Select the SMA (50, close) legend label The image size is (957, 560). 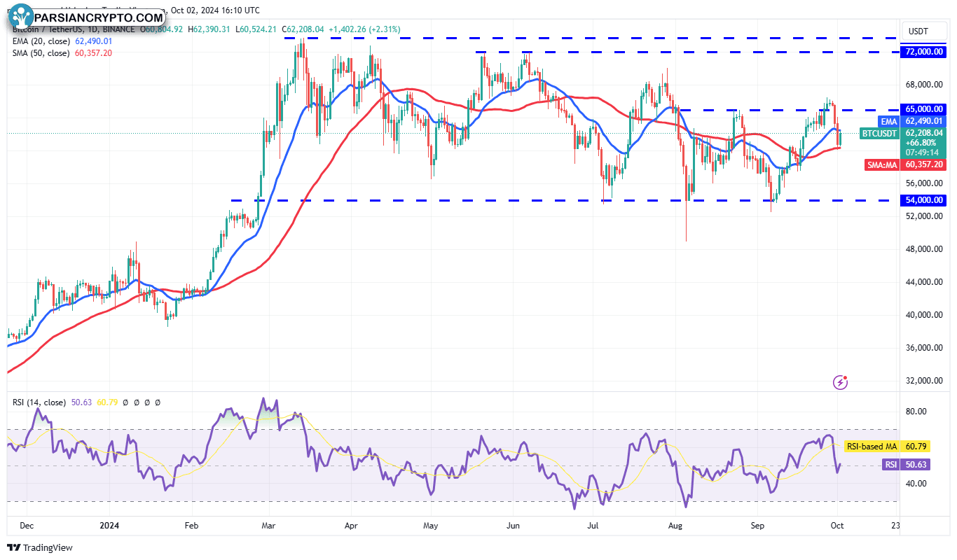[x=41, y=53]
